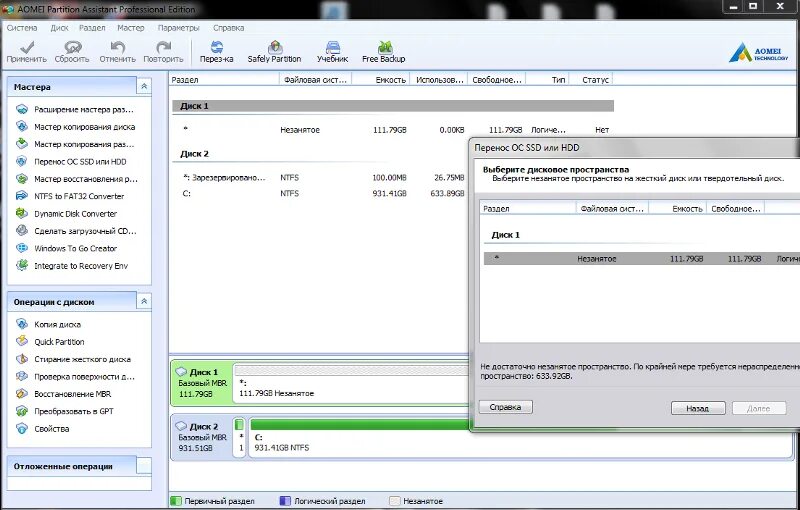Viewport: 800px width, 510px height.
Task: Open the Мастер menu
Action: pos(131,28)
